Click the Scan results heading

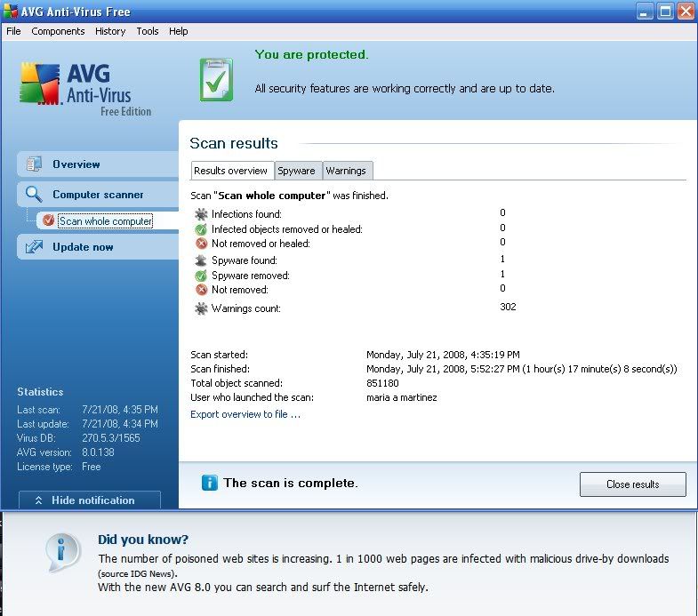point(234,143)
